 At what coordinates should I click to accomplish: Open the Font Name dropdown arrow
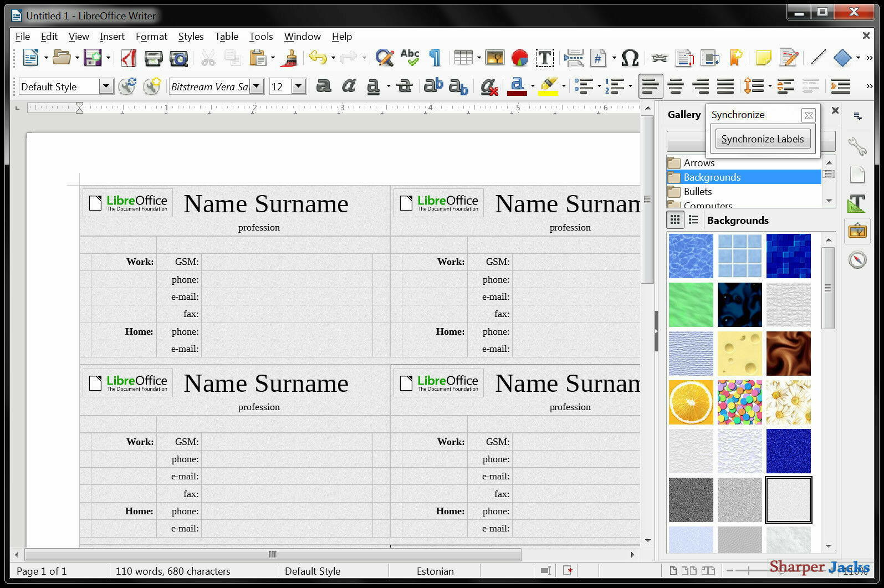coord(256,86)
